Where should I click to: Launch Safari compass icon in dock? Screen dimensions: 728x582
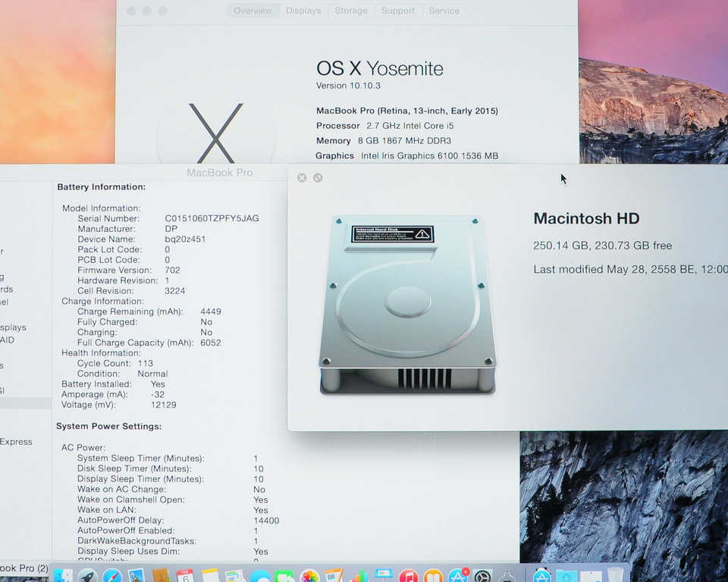click(x=112, y=575)
